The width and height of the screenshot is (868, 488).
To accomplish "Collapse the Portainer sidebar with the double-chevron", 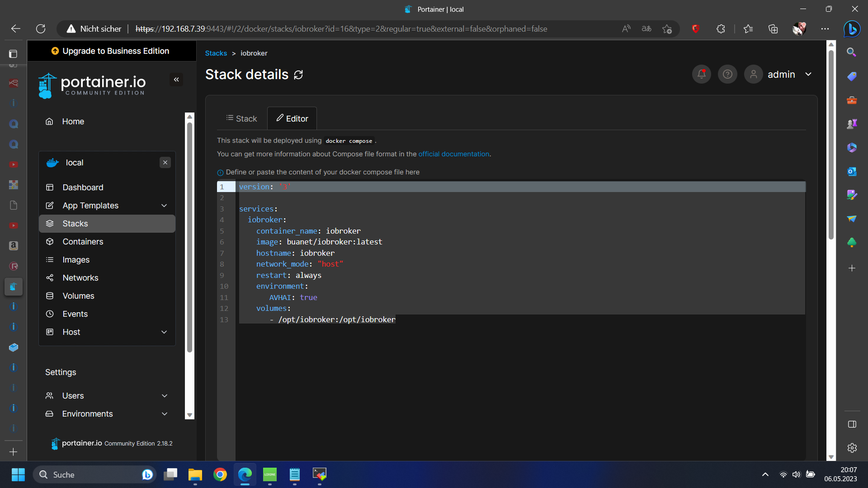I will point(176,80).
